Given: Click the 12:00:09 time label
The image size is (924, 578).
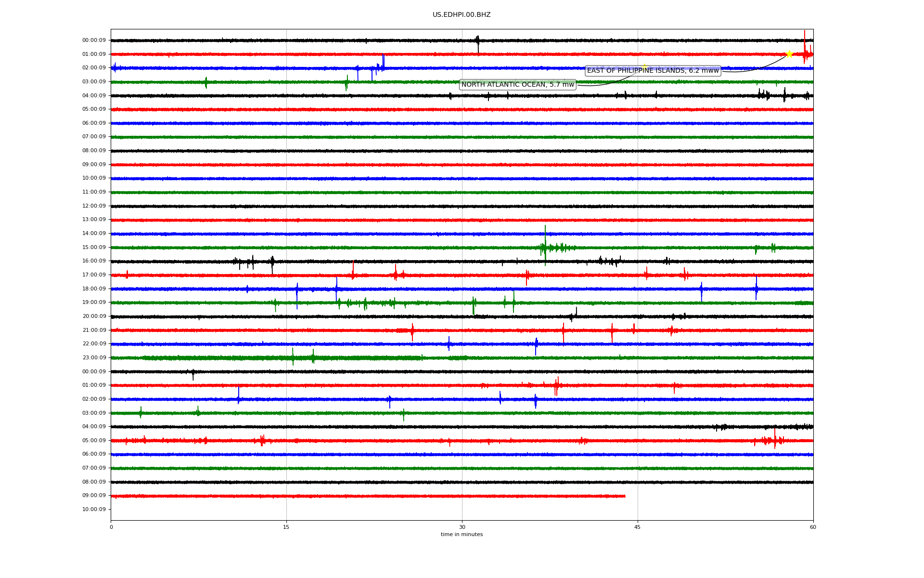Looking at the screenshot, I should pos(94,206).
